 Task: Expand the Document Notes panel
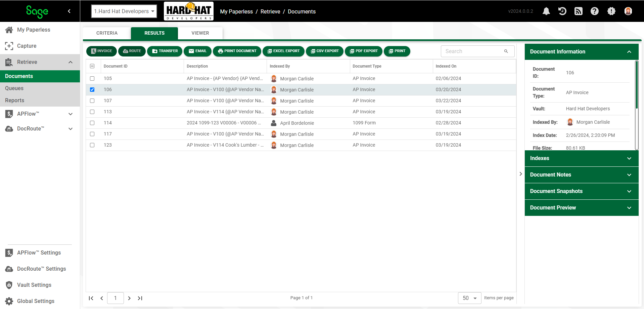click(582, 175)
